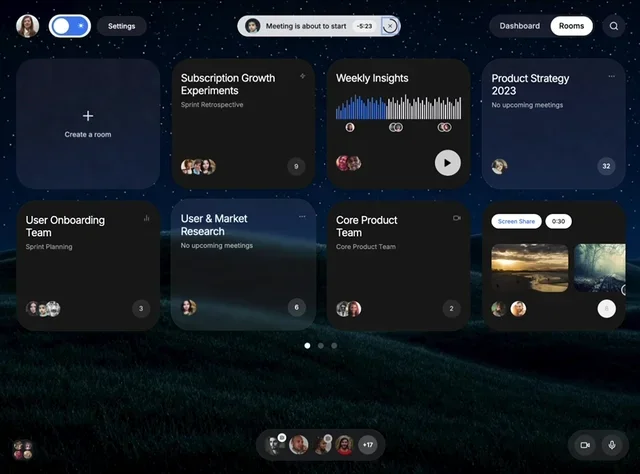
Task: Click second avatar on Screen Share card
Action: coord(518,309)
